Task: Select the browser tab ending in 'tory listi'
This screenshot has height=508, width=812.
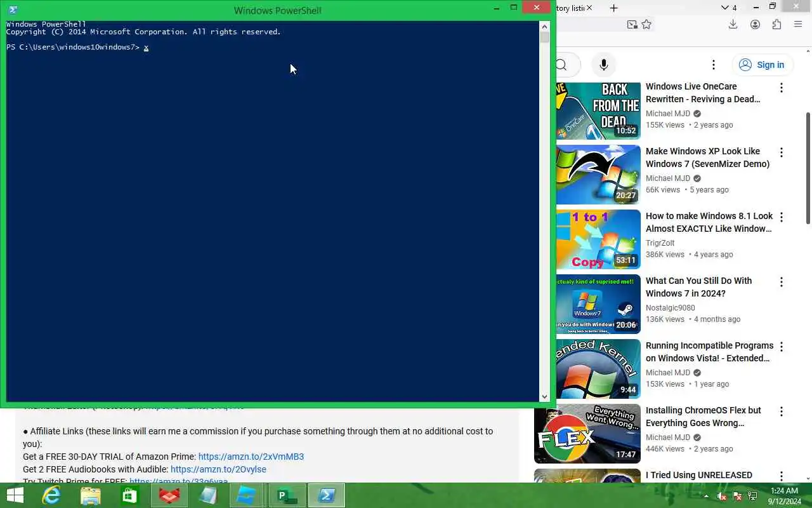Action: click(x=570, y=8)
